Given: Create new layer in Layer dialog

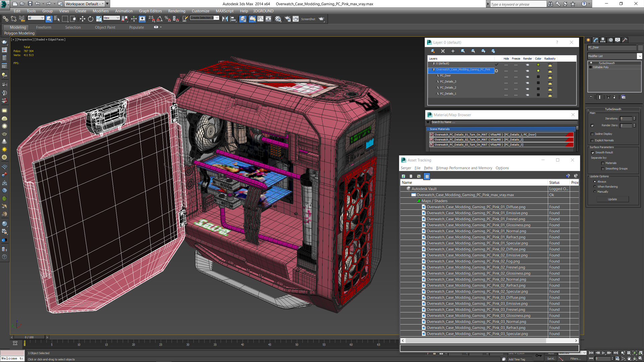Looking at the screenshot, I should pos(433,51).
